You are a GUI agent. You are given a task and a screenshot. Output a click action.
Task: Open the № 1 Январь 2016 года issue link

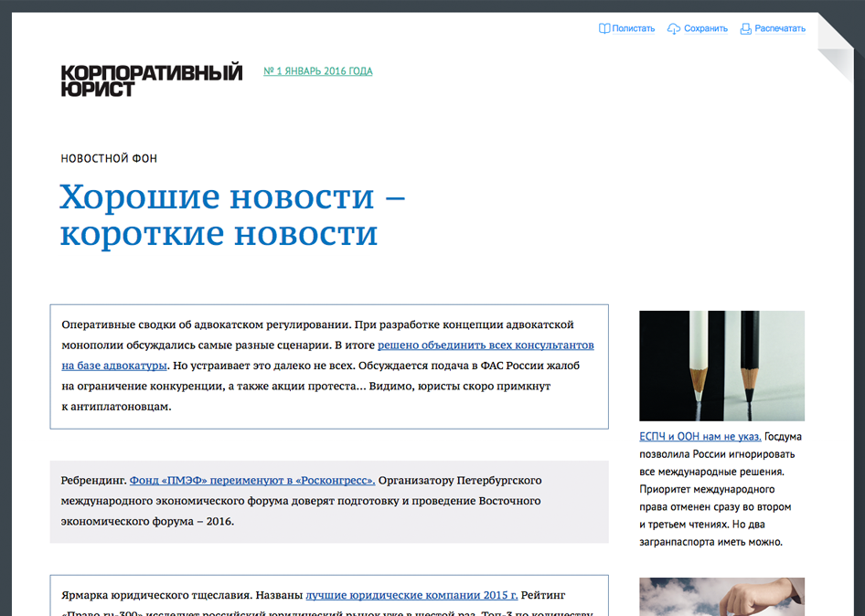pos(317,71)
